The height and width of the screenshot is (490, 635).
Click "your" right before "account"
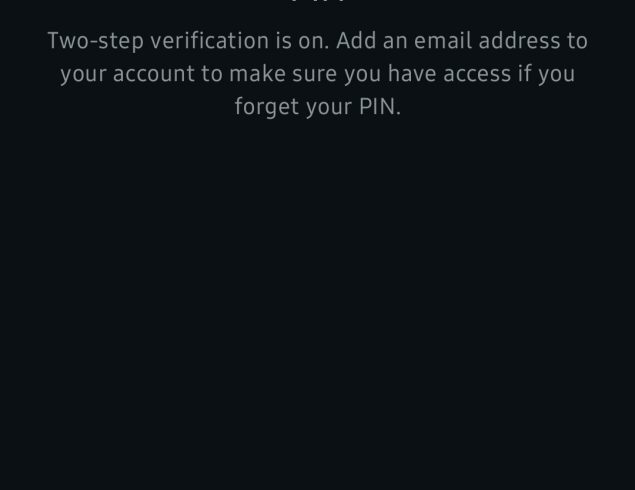coord(83,75)
